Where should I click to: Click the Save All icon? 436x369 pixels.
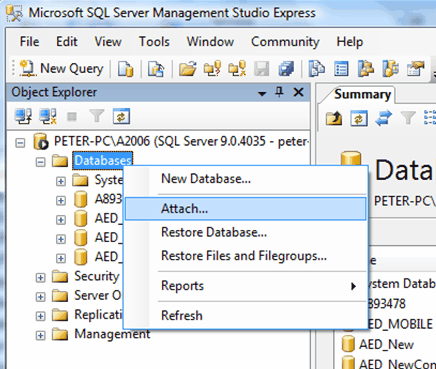[x=286, y=69]
